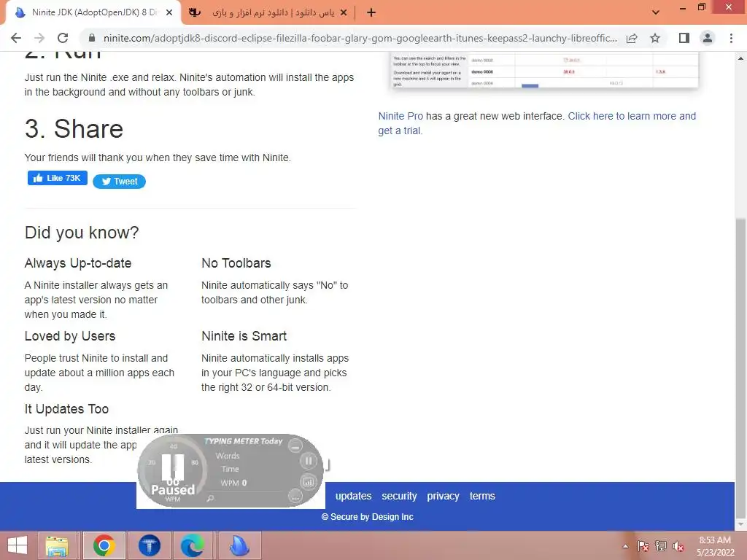The height and width of the screenshot is (560, 747).
Task: Click the 'Always Up-to-date' heading
Action: (x=77, y=263)
